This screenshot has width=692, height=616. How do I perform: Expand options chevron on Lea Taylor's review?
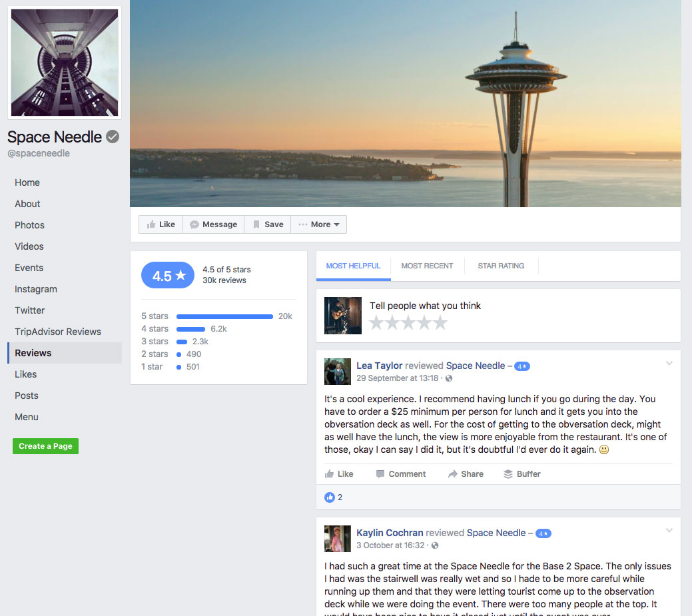[669, 363]
